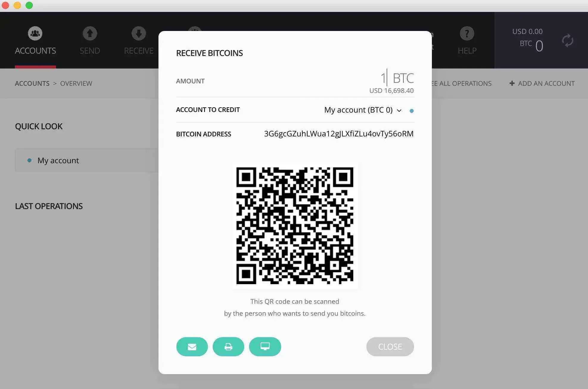Click the QR code image thumbnail
The width and height of the screenshot is (588, 389).
pos(295,226)
